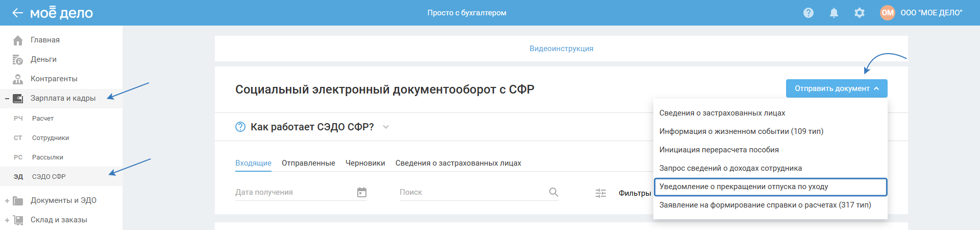
Task: Select Уведомление о прекращении отпуска по уходу
Action: [770, 187]
